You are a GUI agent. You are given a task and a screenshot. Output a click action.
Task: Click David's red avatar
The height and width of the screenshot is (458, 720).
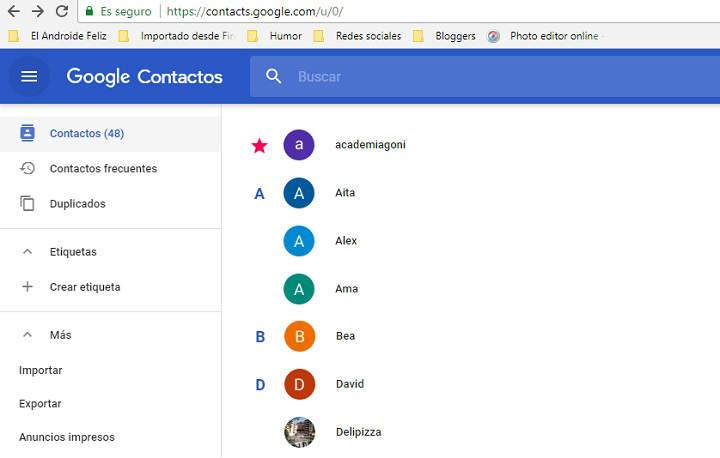tap(300, 384)
